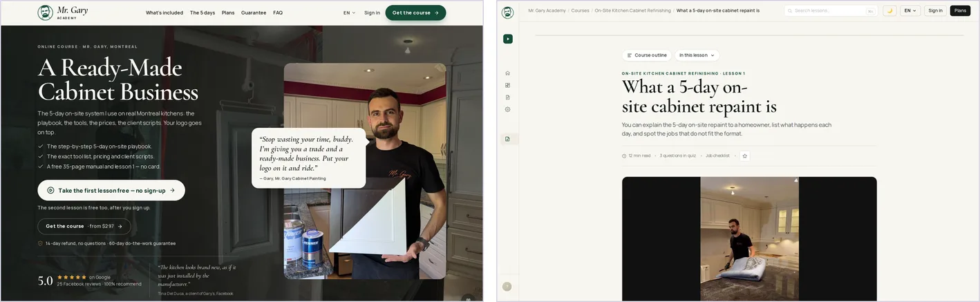This screenshot has width=980, height=302.
Task: Click the Mr. Gary Academy logo on the landing page
Action: (63, 12)
